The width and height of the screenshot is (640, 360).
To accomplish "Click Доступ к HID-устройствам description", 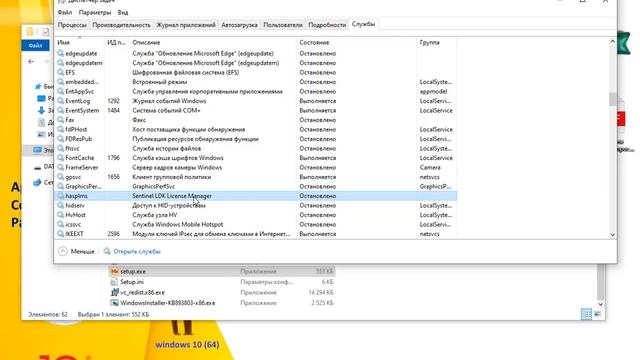I will click(169, 205).
